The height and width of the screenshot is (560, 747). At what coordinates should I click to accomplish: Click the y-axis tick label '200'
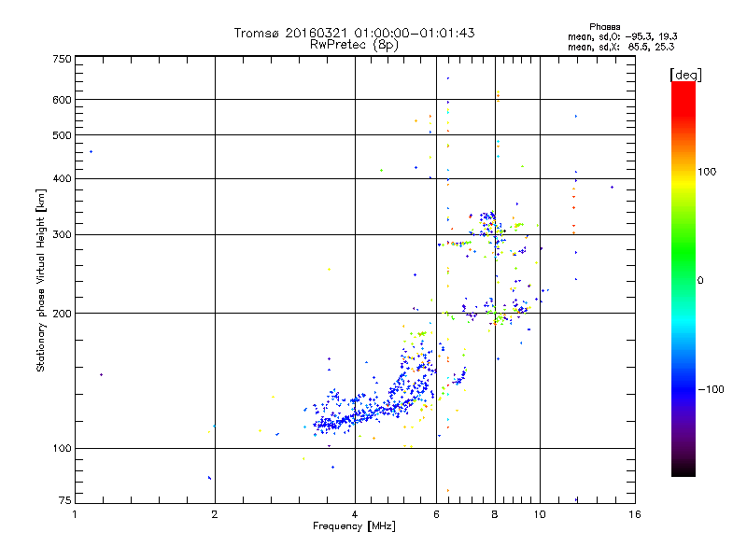point(62,314)
